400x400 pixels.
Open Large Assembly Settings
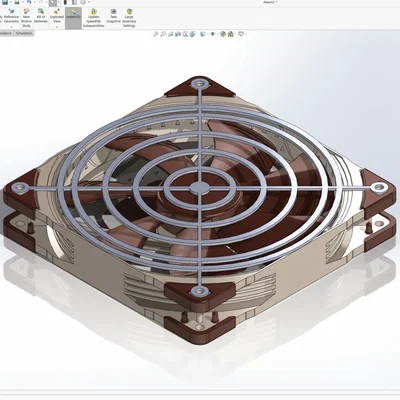129,18
